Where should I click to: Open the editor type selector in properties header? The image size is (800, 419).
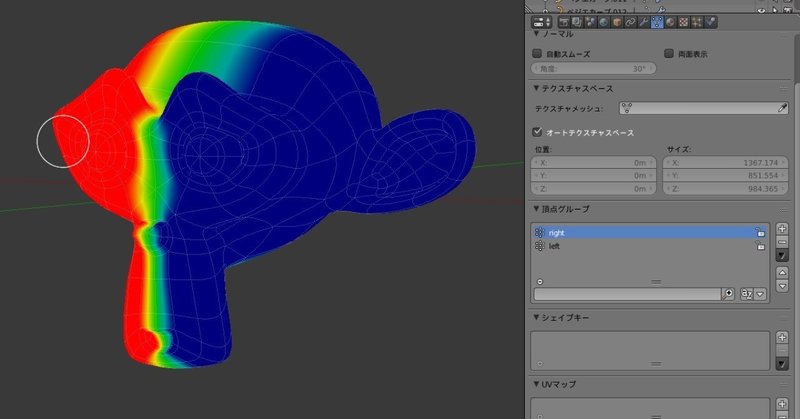coord(541,22)
